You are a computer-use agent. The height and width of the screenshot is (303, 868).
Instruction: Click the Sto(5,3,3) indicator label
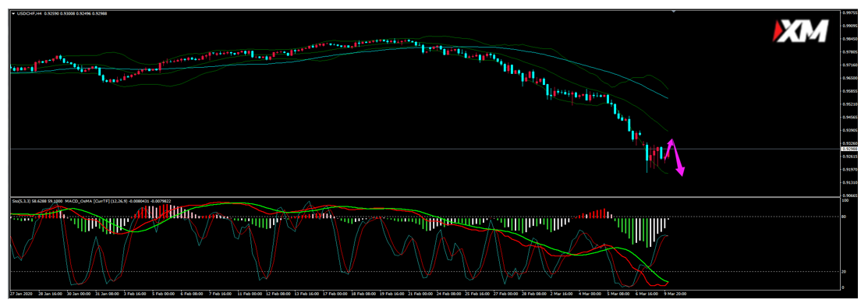20,201
